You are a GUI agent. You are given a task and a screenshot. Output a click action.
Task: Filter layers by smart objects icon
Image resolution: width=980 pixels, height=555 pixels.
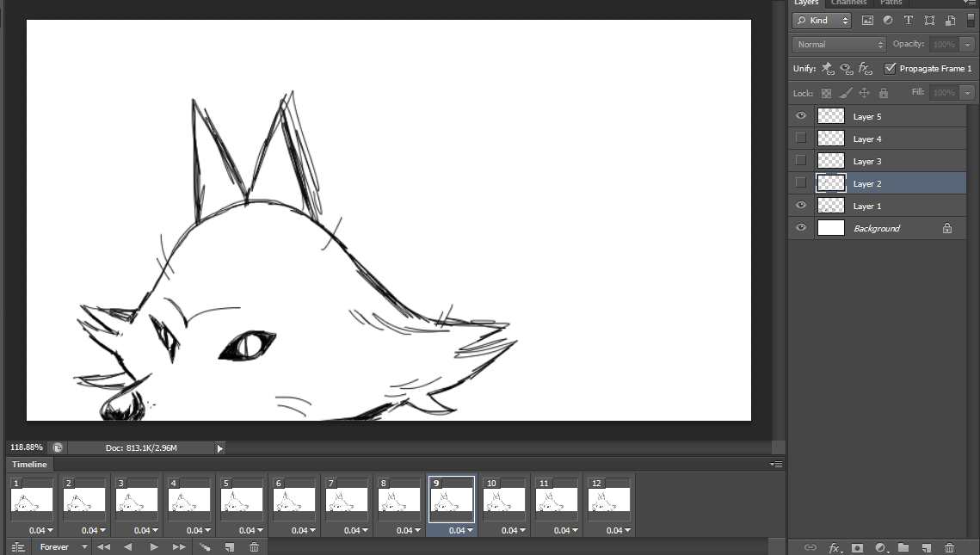point(950,20)
